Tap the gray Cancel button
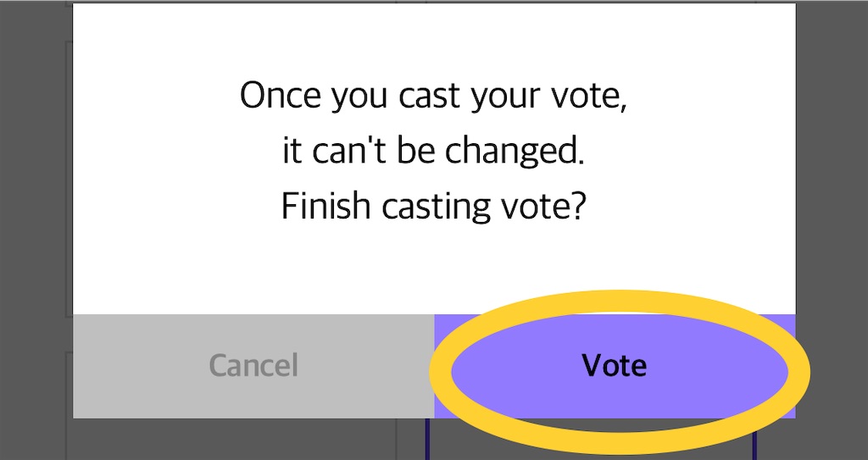The width and height of the screenshot is (868, 460). [253, 366]
